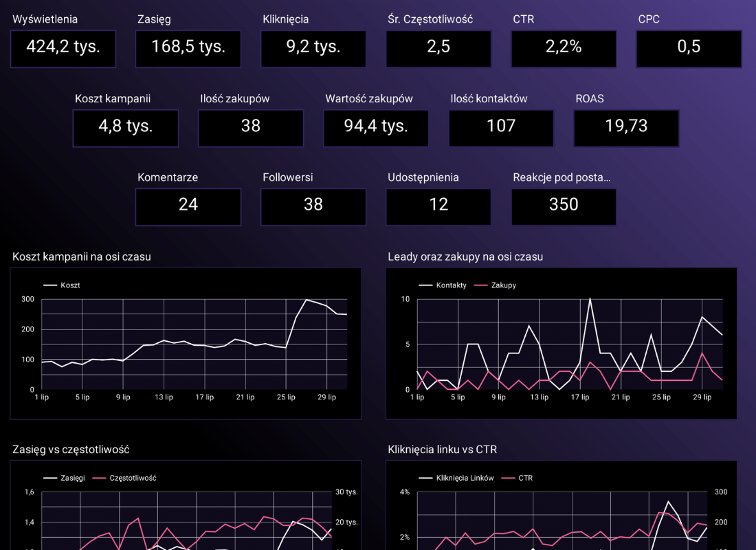The height and width of the screenshot is (550, 756).
Task: Click the Leady oraz zakupy chart title
Action: (x=465, y=256)
